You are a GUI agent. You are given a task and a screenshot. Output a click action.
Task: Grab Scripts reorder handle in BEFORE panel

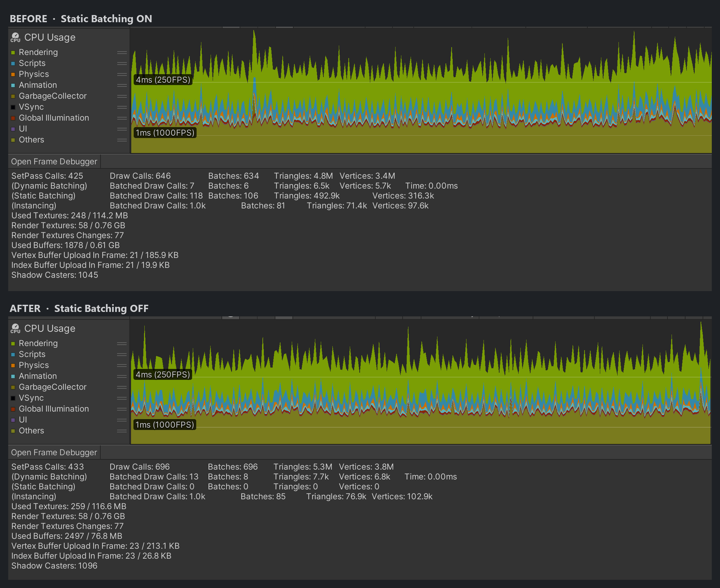[122, 64]
